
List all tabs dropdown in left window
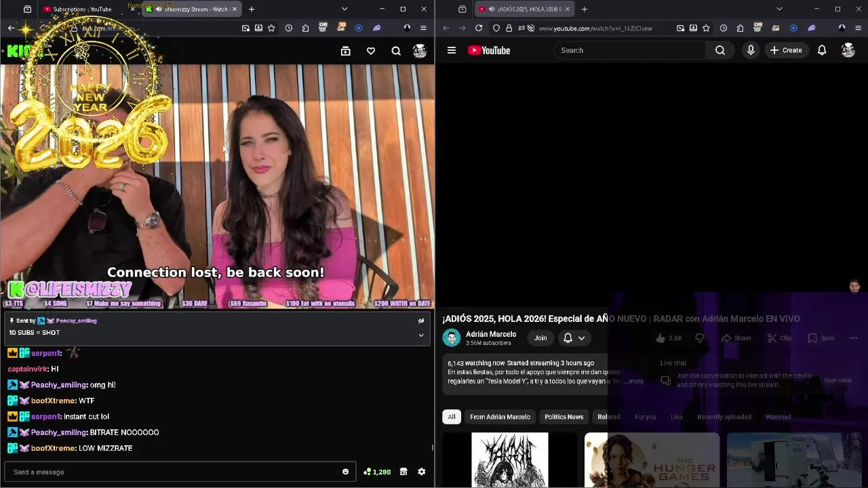point(344,9)
